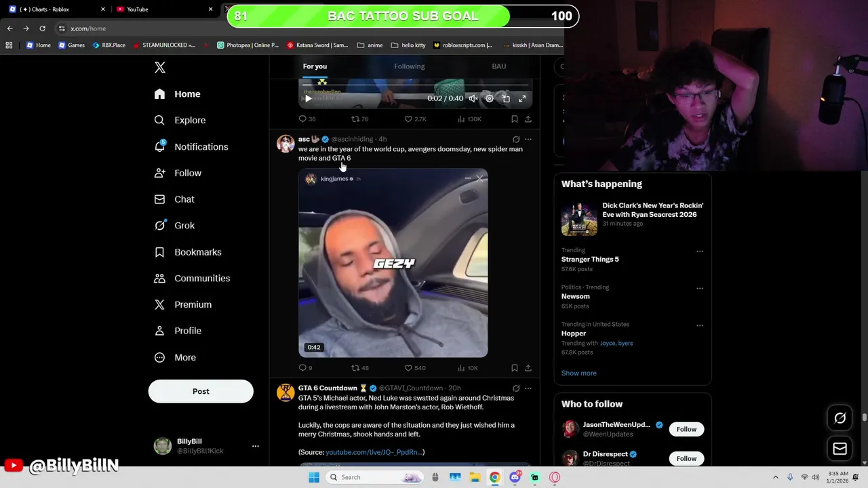This screenshot has width=868, height=488.
Task: Go to Home in the X sidebar
Action: 178,94
